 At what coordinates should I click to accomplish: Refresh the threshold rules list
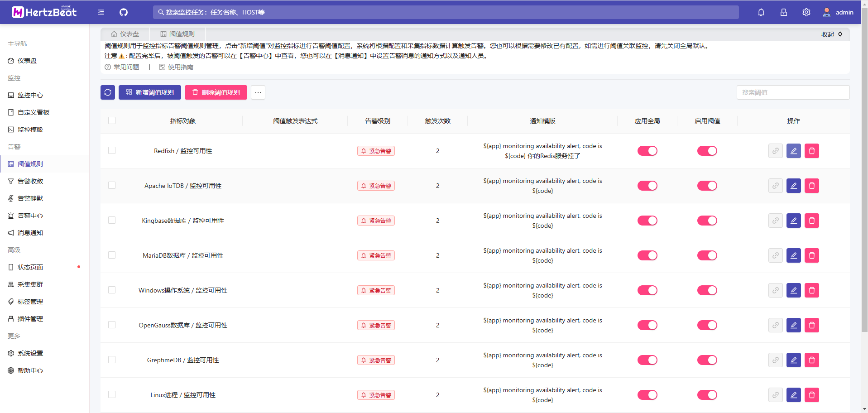pyautogui.click(x=107, y=92)
